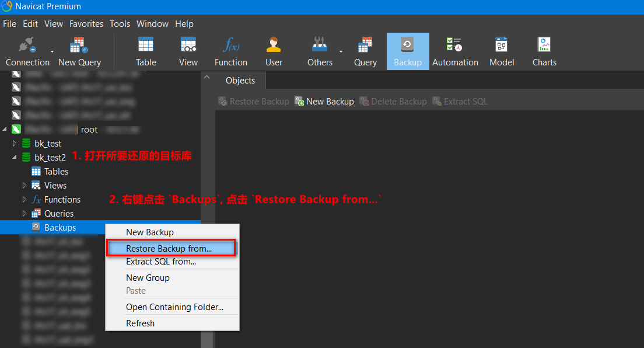The width and height of the screenshot is (644, 348).
Task: Open the Help menu
Action: [x=184, y=24]
